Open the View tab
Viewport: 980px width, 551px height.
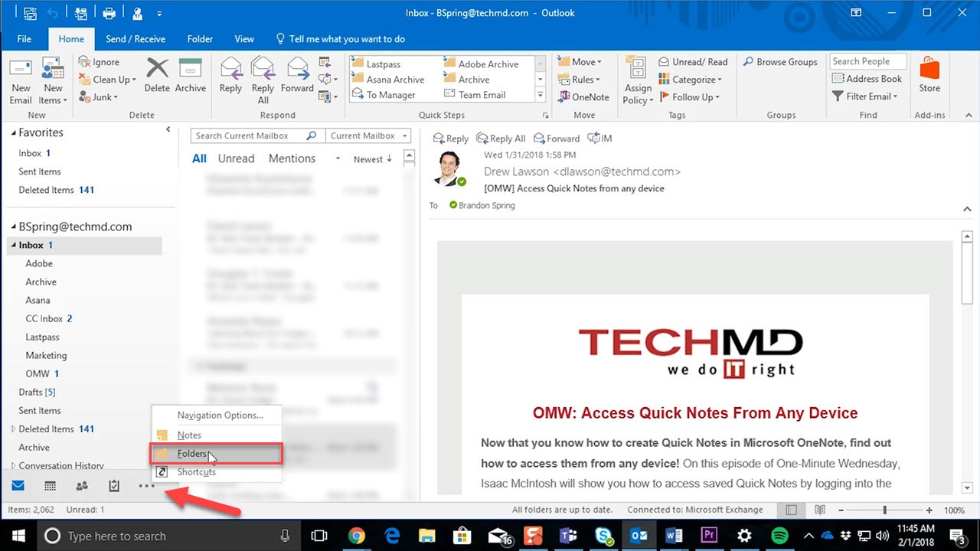click(244, 39)
